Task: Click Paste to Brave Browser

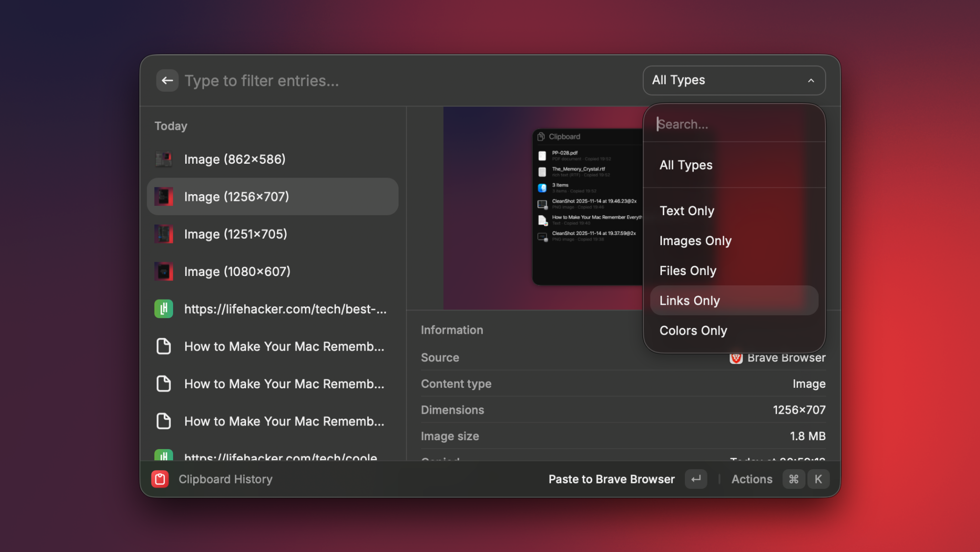Action: point(611,479)
